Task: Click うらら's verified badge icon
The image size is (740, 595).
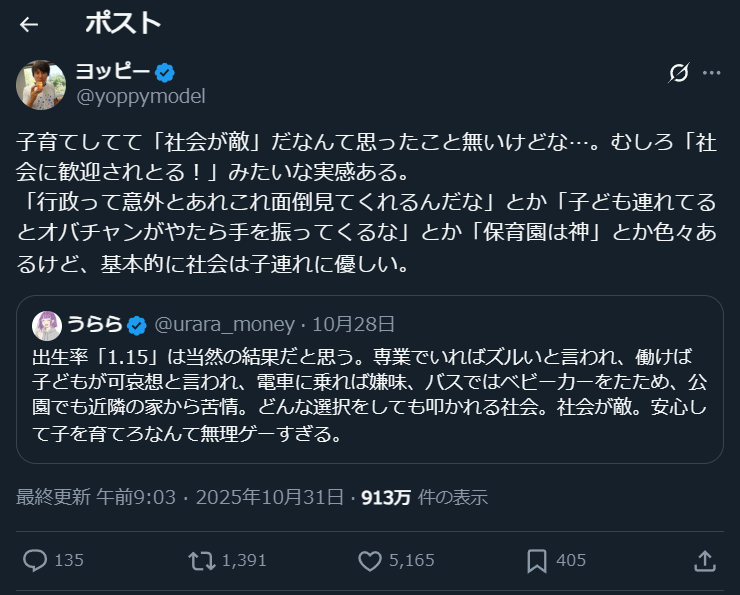Action: tap(137, 324)
